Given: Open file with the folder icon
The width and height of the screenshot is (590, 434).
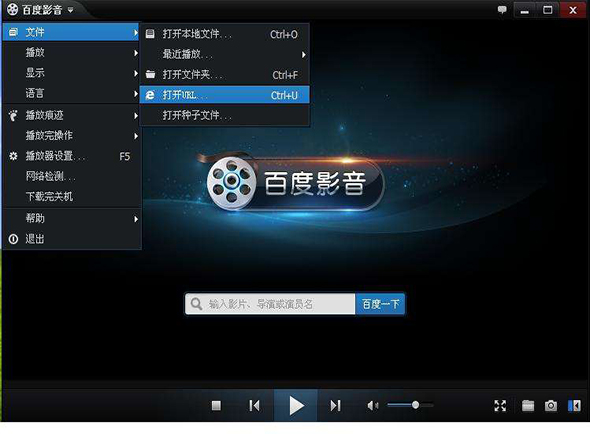Looking at the screenshot, I should 528,405.
